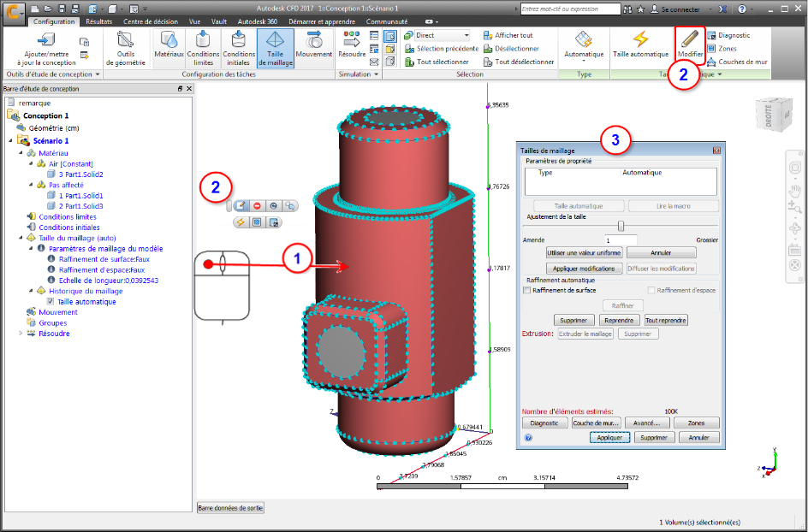Open the Vue ribbon tab

click(x=195, y=21)
